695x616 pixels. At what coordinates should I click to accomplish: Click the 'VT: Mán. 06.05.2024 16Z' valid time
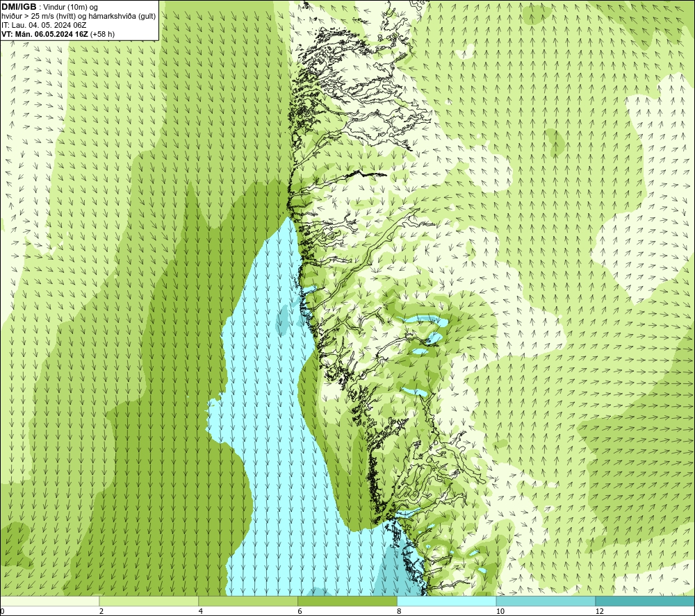click(x=44, y=34)
